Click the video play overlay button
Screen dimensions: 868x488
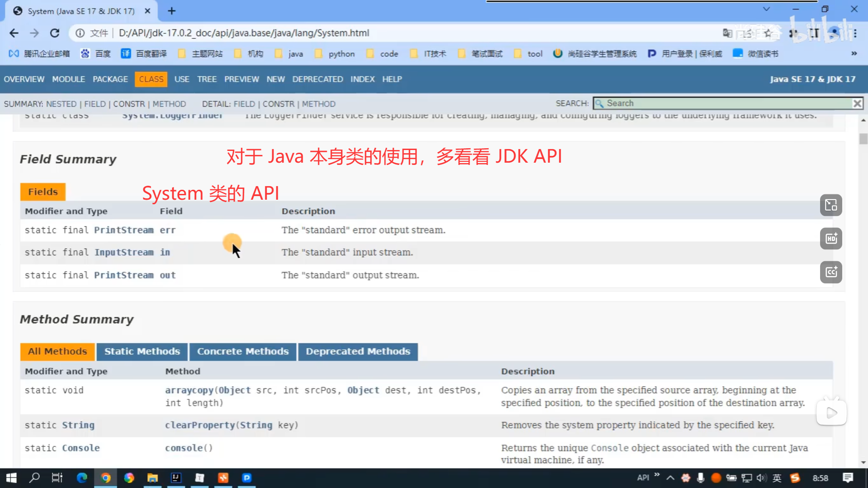pyautogui.click(x=831, y=413)
